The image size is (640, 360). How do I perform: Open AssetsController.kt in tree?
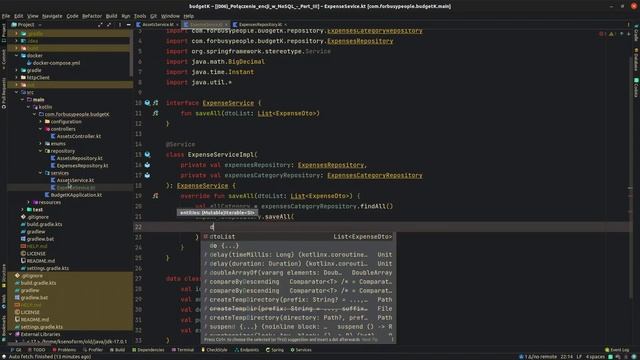76,136
